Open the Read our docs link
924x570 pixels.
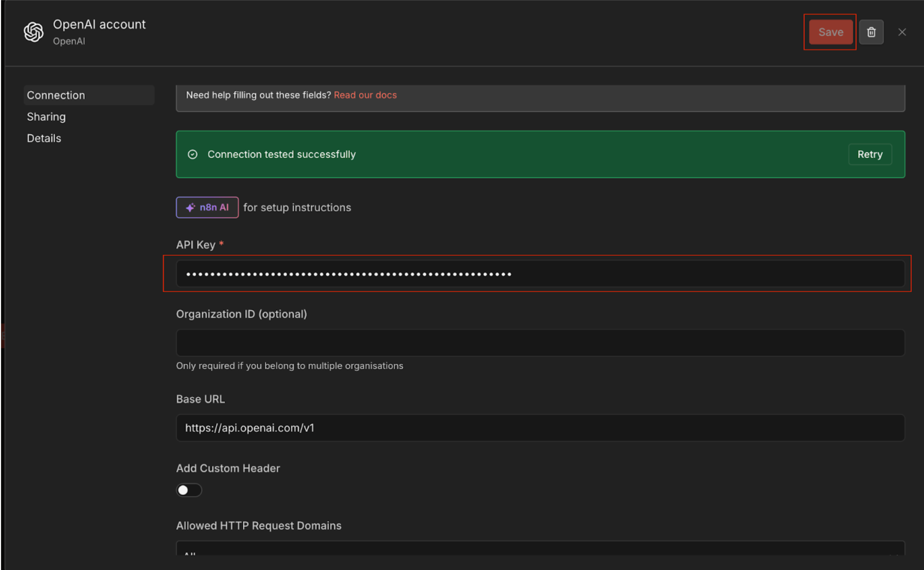click(x=365, y=95)
